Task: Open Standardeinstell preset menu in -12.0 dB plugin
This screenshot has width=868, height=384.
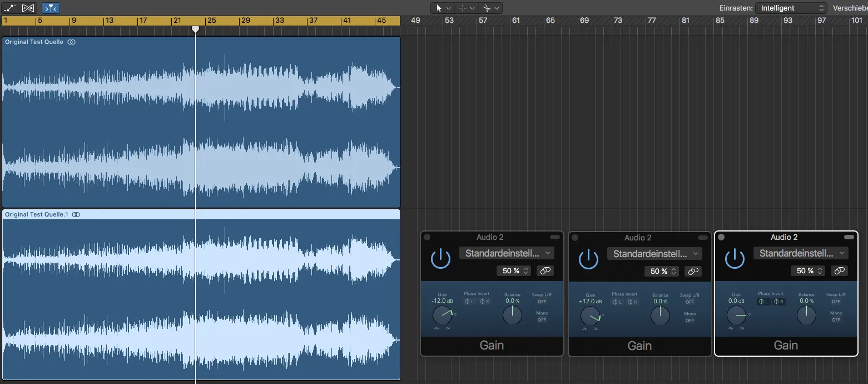Action: (x=507, y=253)
